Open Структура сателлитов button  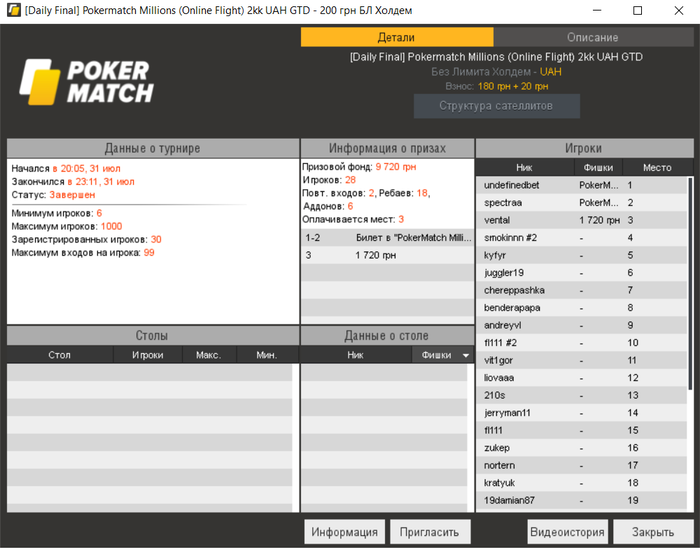tap(496, 106)
